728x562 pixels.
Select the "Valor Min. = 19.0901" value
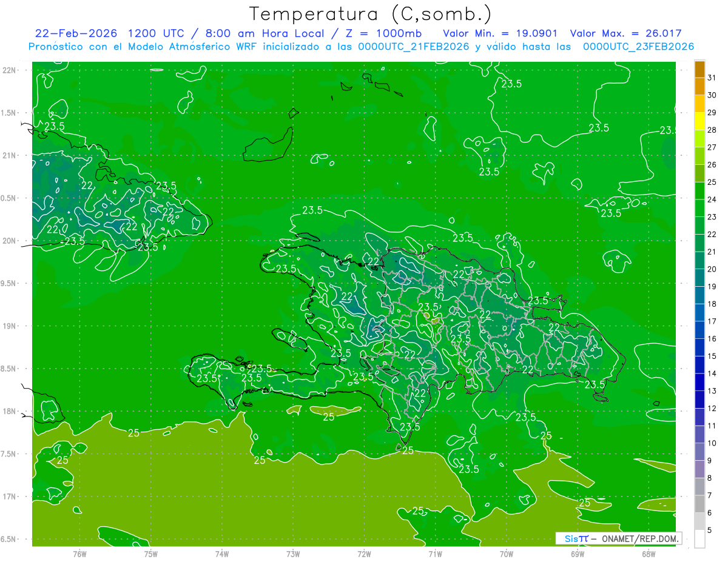(500, 33)
